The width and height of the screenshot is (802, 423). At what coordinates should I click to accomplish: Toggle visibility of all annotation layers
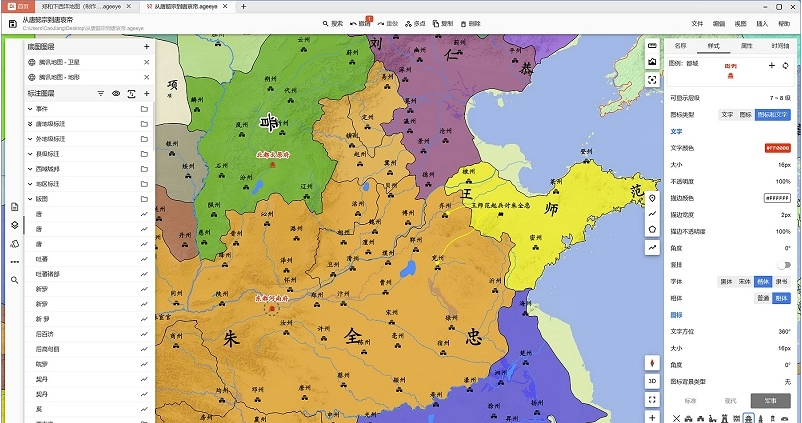click(116, 94)
